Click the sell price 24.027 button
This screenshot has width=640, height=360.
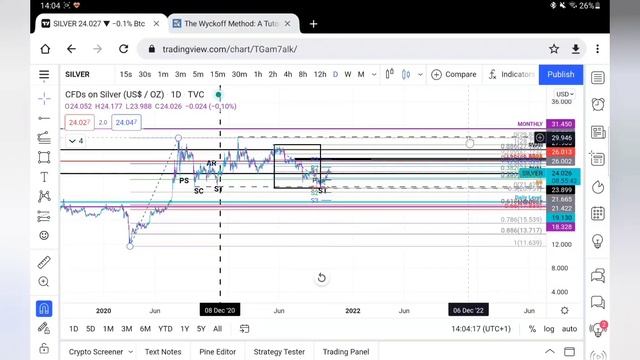point(79,122)
